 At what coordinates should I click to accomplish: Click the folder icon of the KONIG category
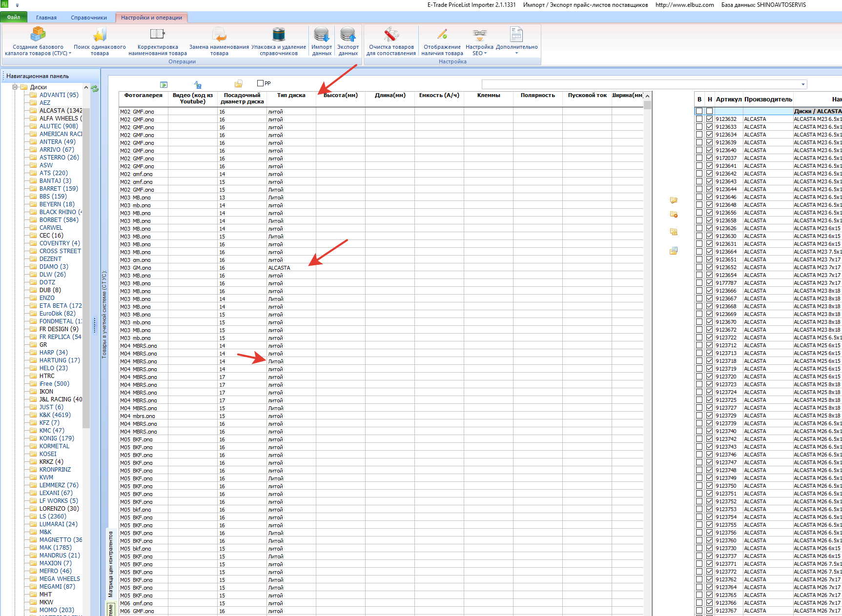point(33,438)
